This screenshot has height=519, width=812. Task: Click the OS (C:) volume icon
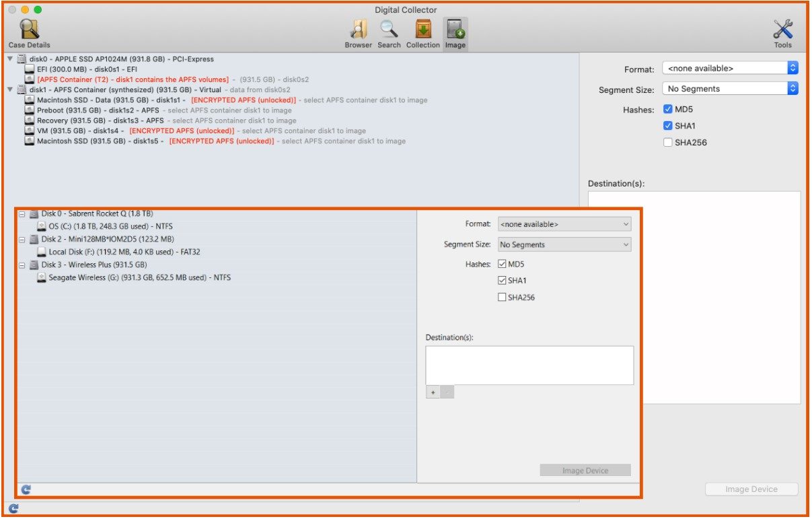[42, 226]
